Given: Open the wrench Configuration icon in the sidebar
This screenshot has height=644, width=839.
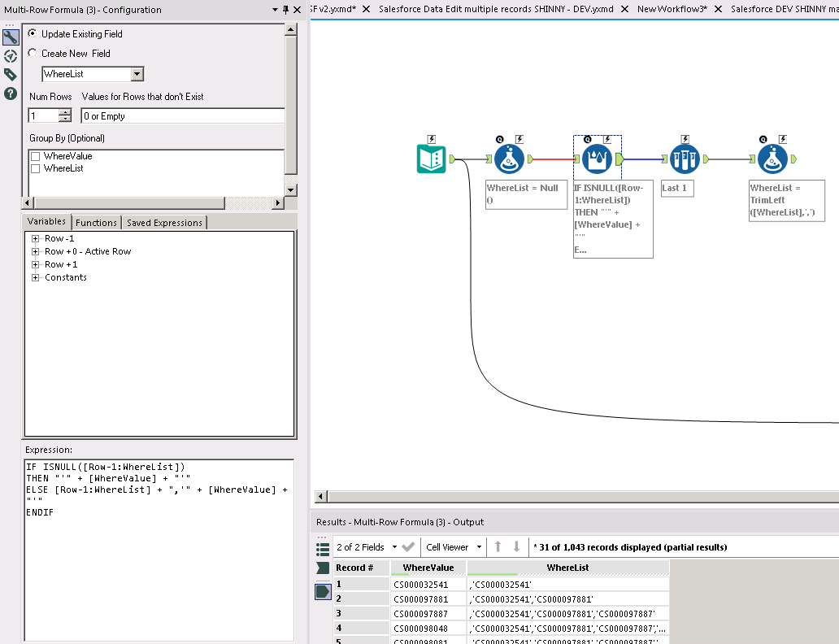Looking at the screenshot, I should (11, 36).
